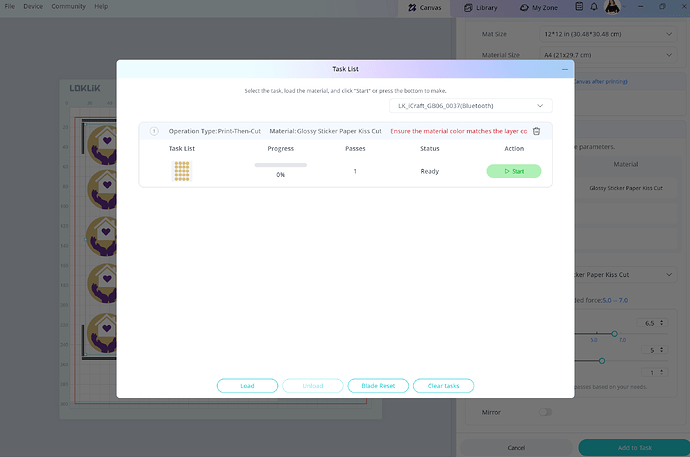Expand the Sticker Paper Kiss Cut material dropdown
Viewport: 690px width, 457px height.
click(x=625, y=274)
